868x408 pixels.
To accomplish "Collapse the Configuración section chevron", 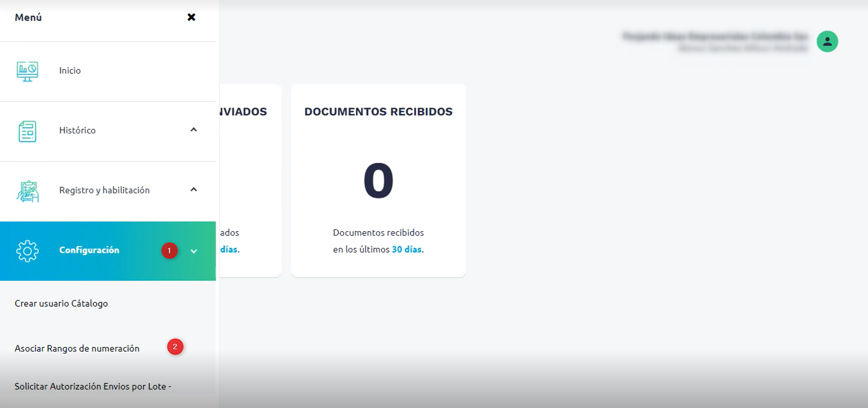I will [x=194, y=252].
